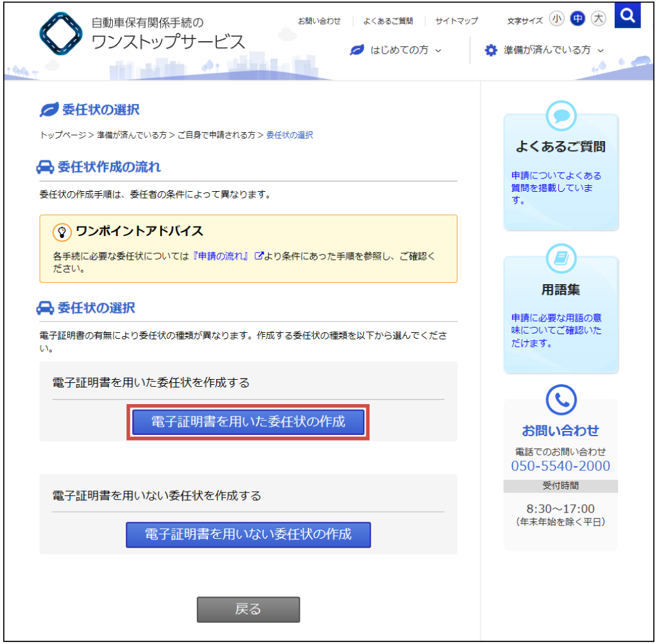657x644 pixels.
Task: Click the leaf icon beside はじめての方
Action: pos(357,50)
